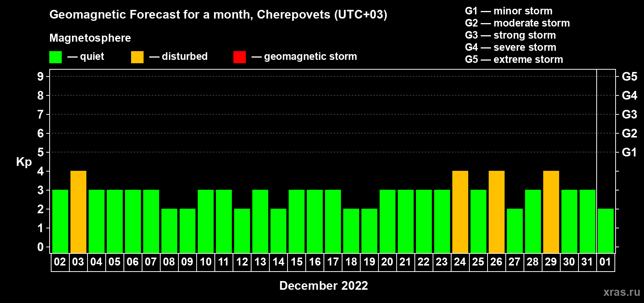Screen dimensions: 644x303
Task: Click the green bar for day 14
Action: [278, 231]
